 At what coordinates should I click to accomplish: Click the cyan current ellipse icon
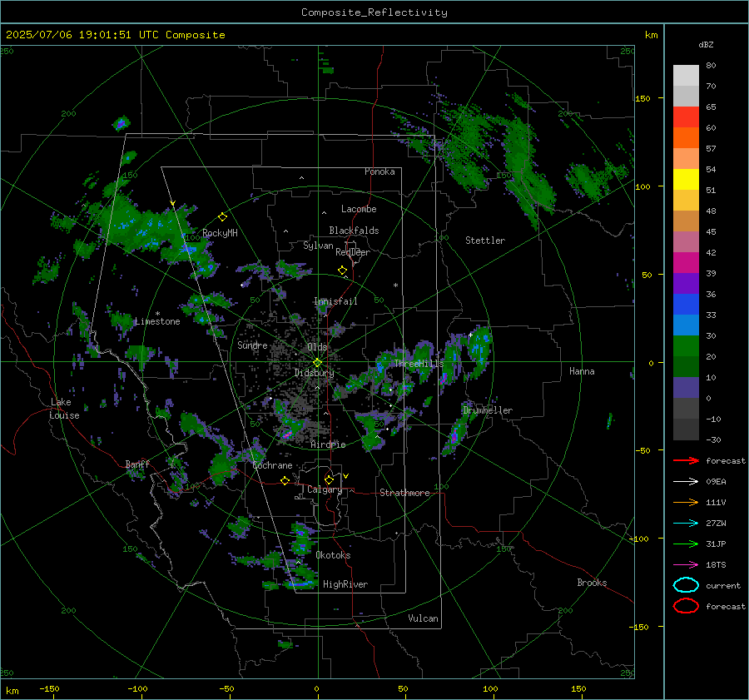click(686, 585)
